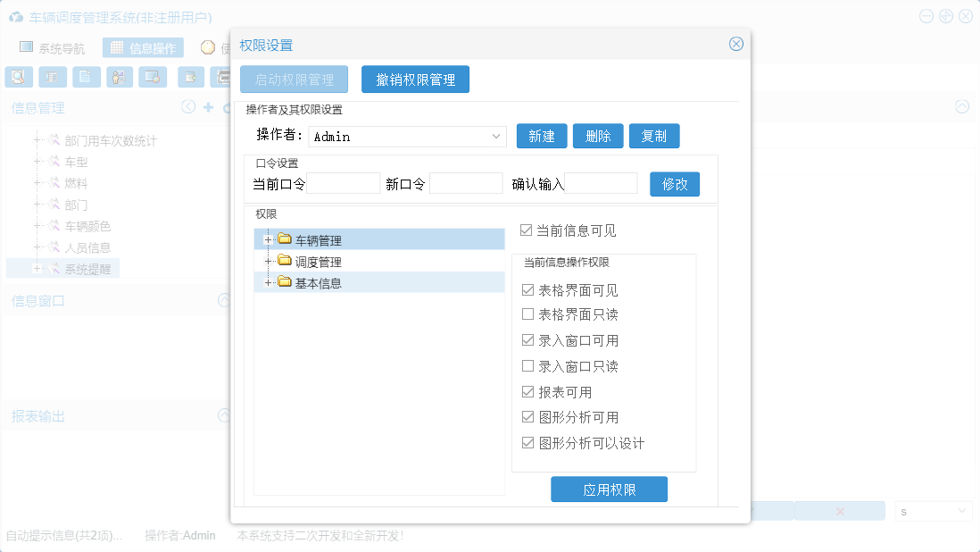The image size is (980, 552).
Task: Click the 撤销权限管理 button
Action: tap(415, 79)
